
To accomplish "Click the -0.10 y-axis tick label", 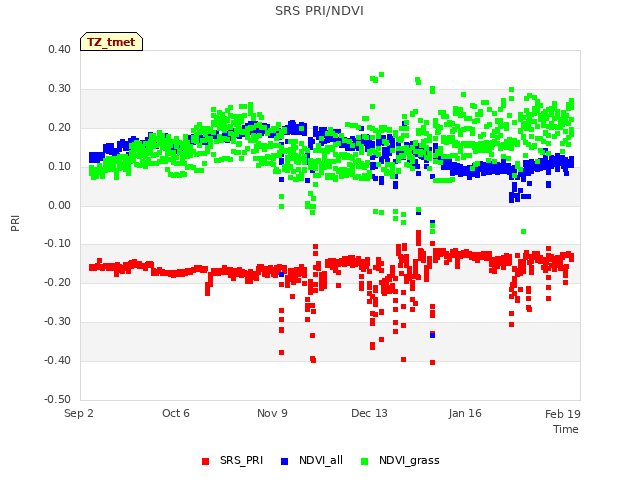I will pyautogui.click(x=58, y=244).
